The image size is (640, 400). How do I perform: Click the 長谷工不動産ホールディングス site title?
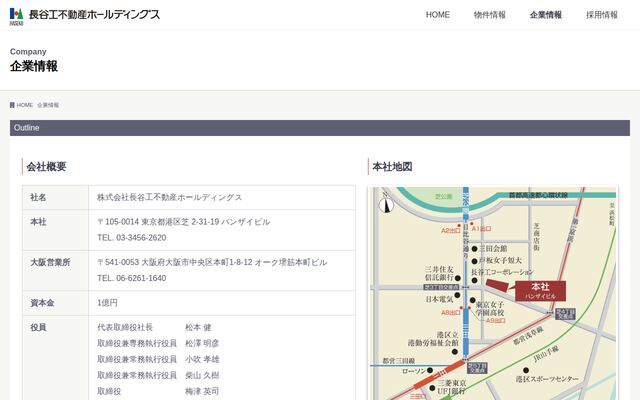[x=94, y=15]
